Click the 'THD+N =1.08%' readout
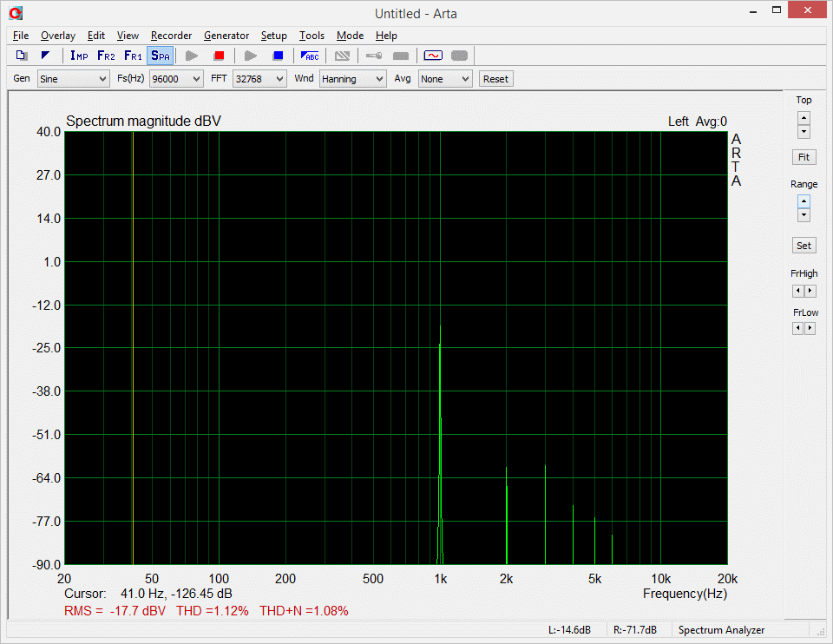This screenshot has height=644, width=833. point(304,611)
